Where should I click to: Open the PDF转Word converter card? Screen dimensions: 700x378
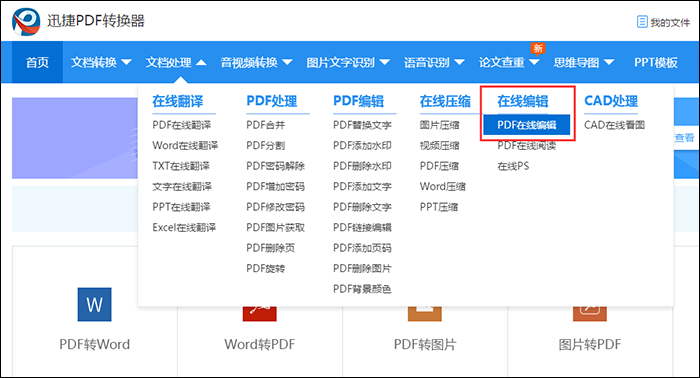click(x=95, y=312)
